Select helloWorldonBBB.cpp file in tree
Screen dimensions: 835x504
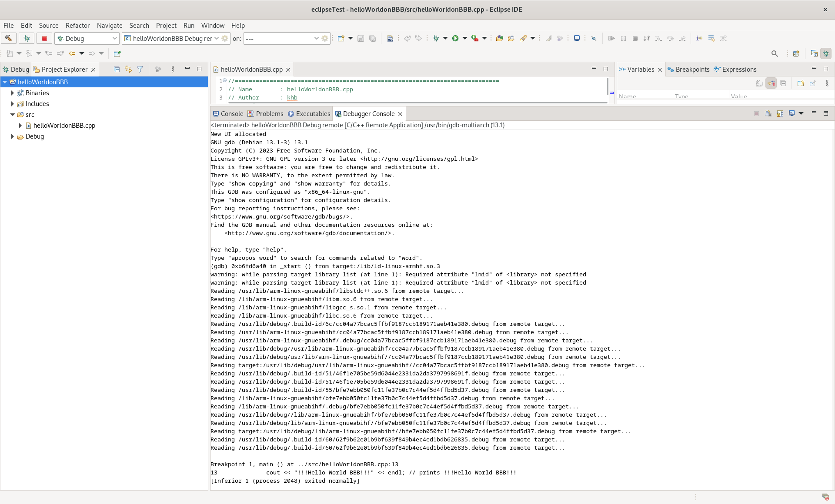pos(64,125)
